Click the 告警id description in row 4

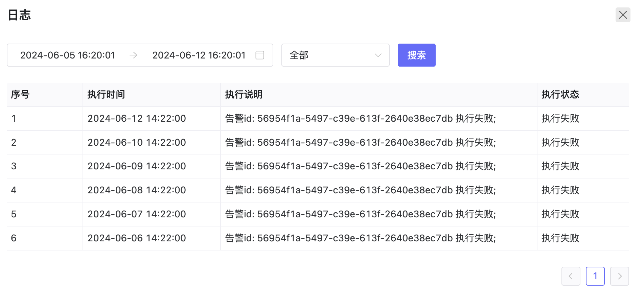pyautogui.click(x=360, y=190)
